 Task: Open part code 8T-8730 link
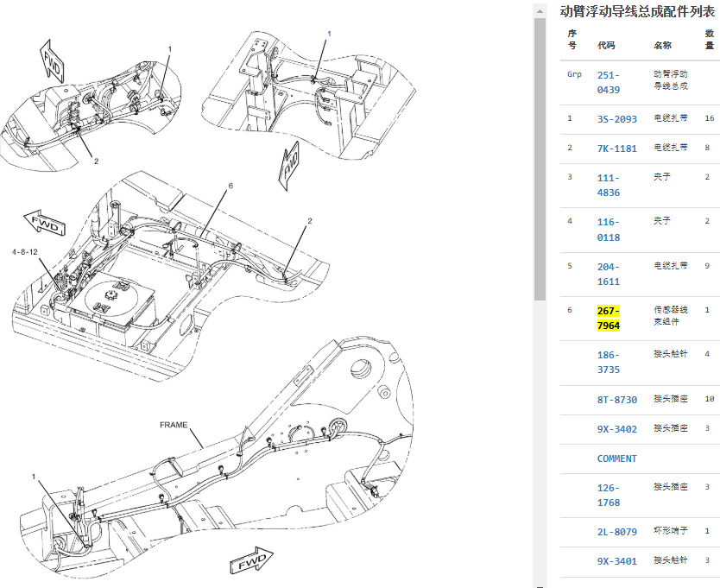617,400
